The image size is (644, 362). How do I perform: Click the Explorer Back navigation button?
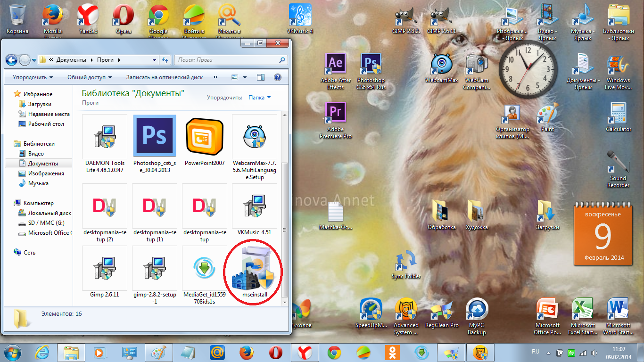pyautogui.click(x=12, y=60)
